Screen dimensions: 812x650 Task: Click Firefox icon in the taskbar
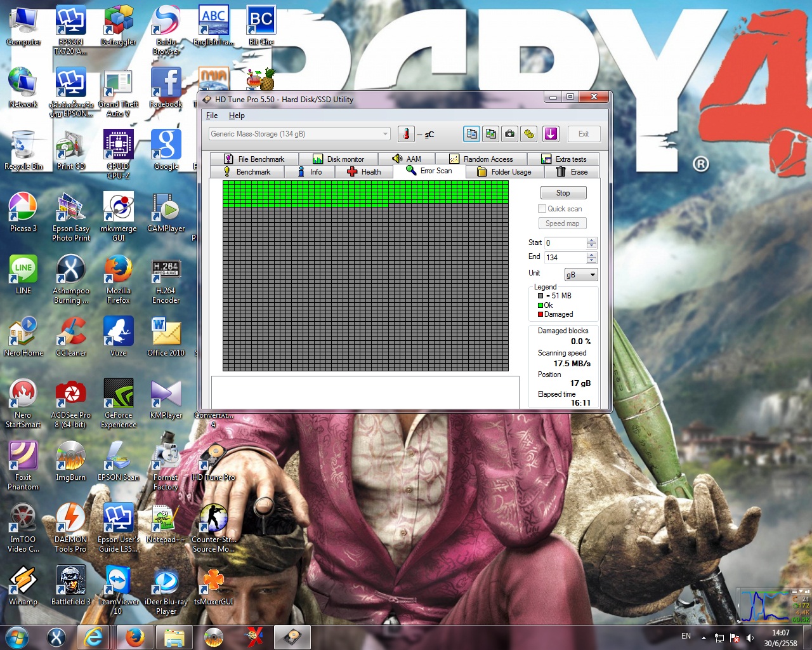[x=134, y=637]
